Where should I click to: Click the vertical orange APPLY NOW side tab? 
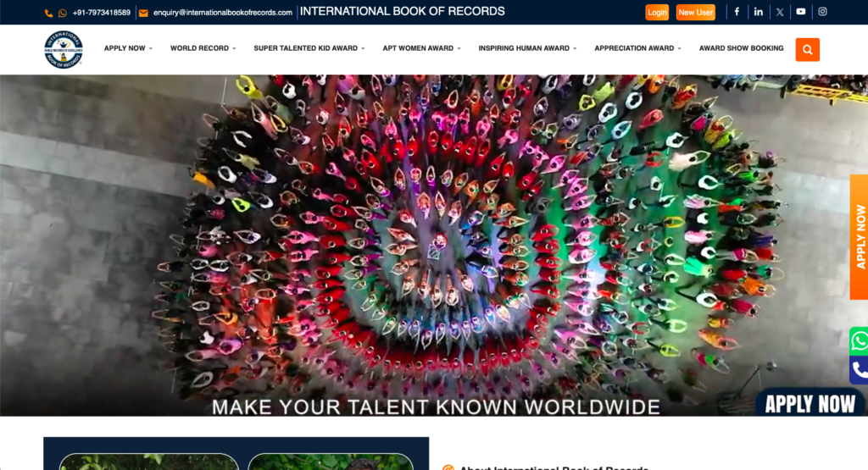860,237
